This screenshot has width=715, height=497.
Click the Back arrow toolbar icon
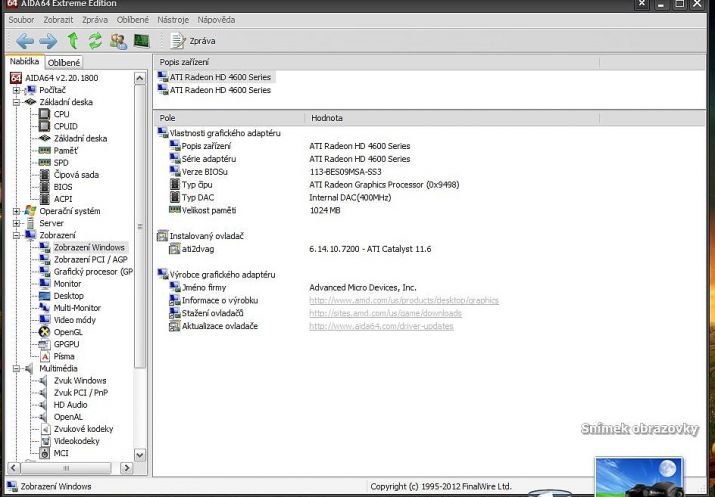[25, 41]
